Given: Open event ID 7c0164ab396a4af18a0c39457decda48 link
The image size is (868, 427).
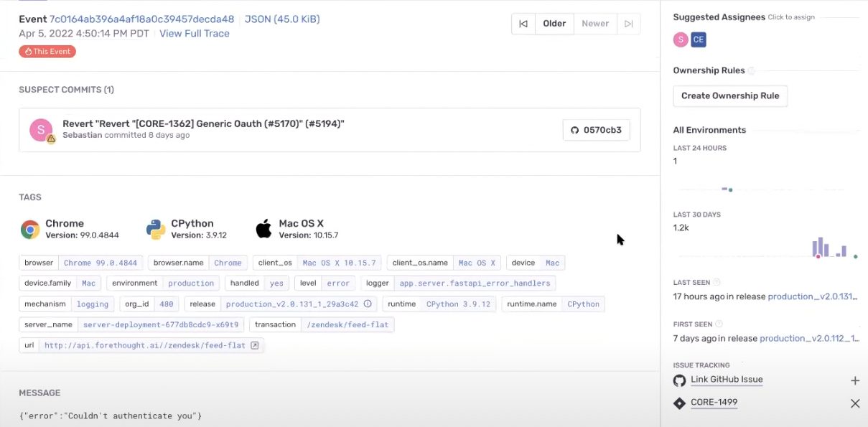Looking at the screenshot, I should pyautogui.click(x=141, y=19).
